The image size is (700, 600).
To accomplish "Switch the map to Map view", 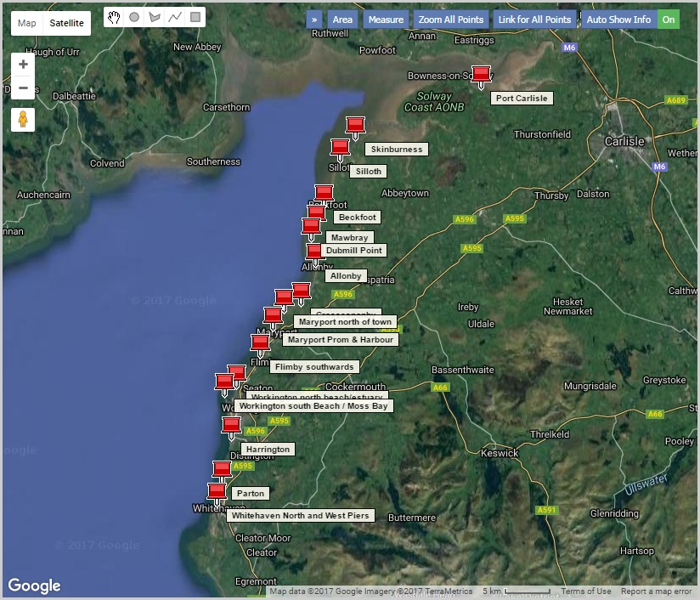I will pyautogui.click(x=26, y=24).
